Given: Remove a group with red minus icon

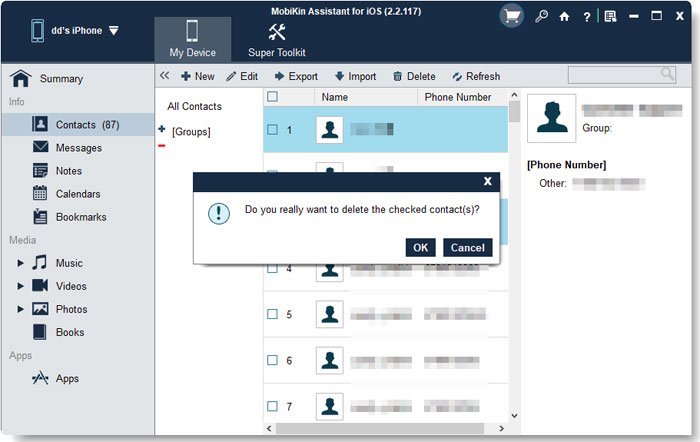Looking at the screenshot, I should [162, 146].
